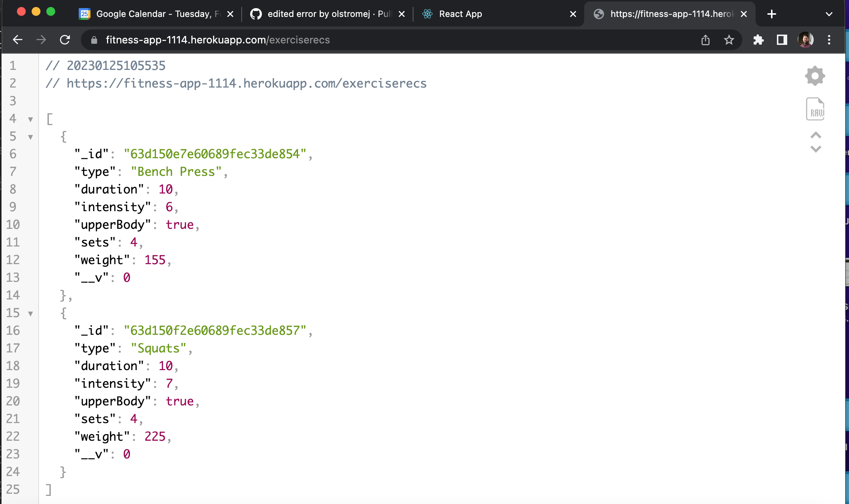Click the intensity value 7
The height and width of the screenshot is (504, 849).
coord(169,384)
